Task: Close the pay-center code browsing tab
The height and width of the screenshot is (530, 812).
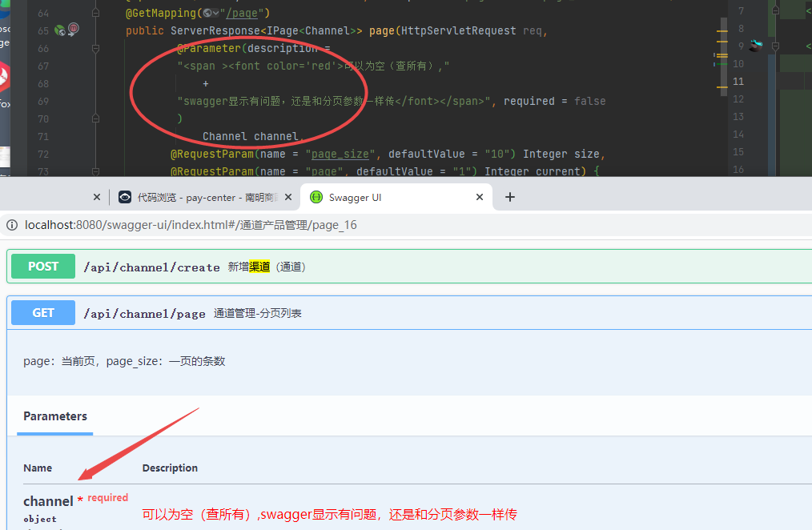Action: pyautogui.click(x=288, y=197)
